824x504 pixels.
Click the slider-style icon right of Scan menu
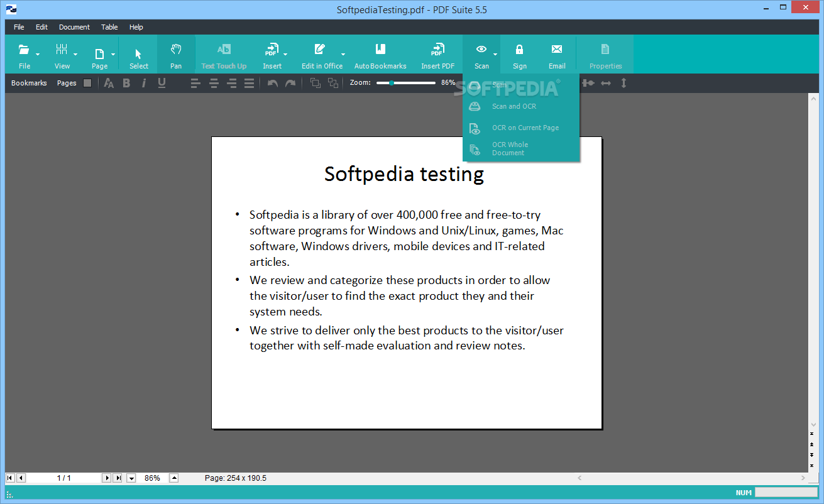tap(588, 83)
